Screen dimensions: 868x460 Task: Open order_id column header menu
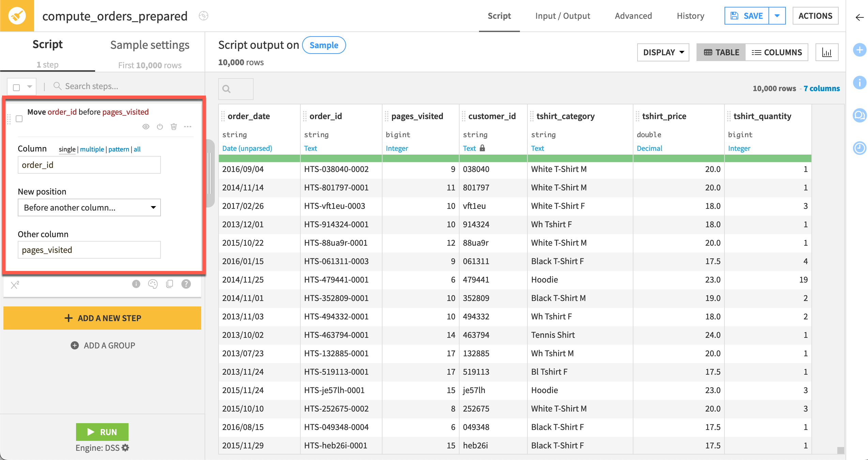coord(325,116)
